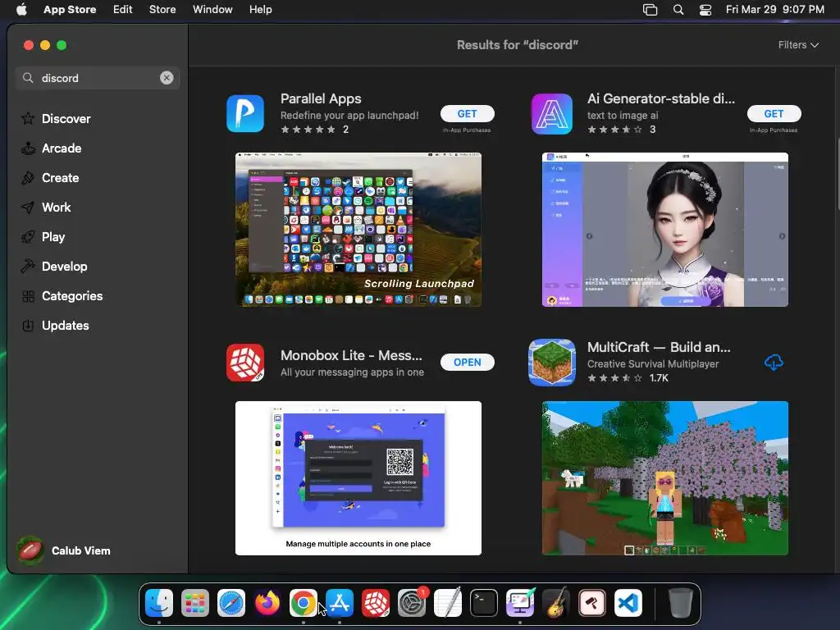Open TextEdit from the Dock
This screenshot has width=840, height=630.
[448, 603]
